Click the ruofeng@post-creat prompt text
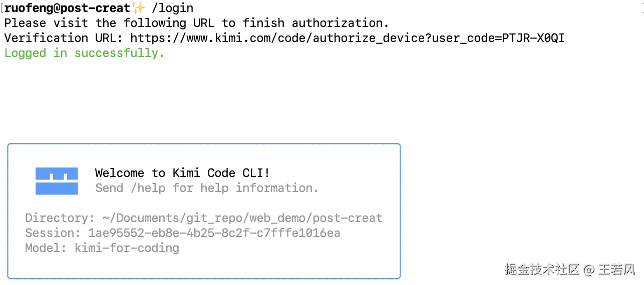This screenshot has height=285, width=644. (x=67, y=8)
